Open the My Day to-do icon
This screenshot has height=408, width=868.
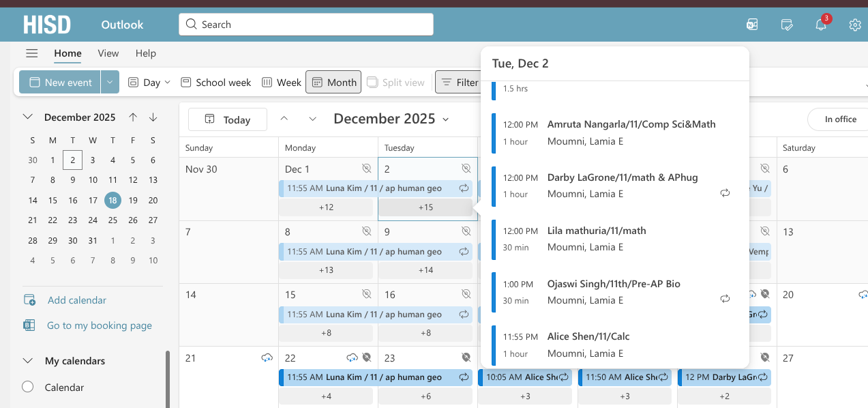(787, 25)
